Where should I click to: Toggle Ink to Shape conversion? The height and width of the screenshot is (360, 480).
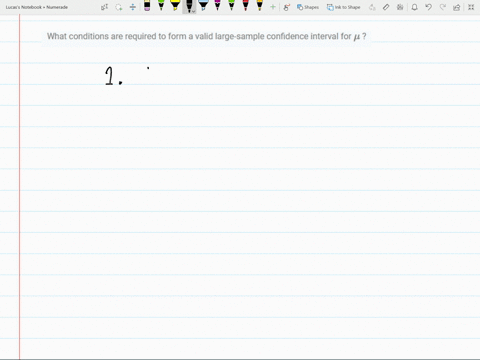click(343, 7)
